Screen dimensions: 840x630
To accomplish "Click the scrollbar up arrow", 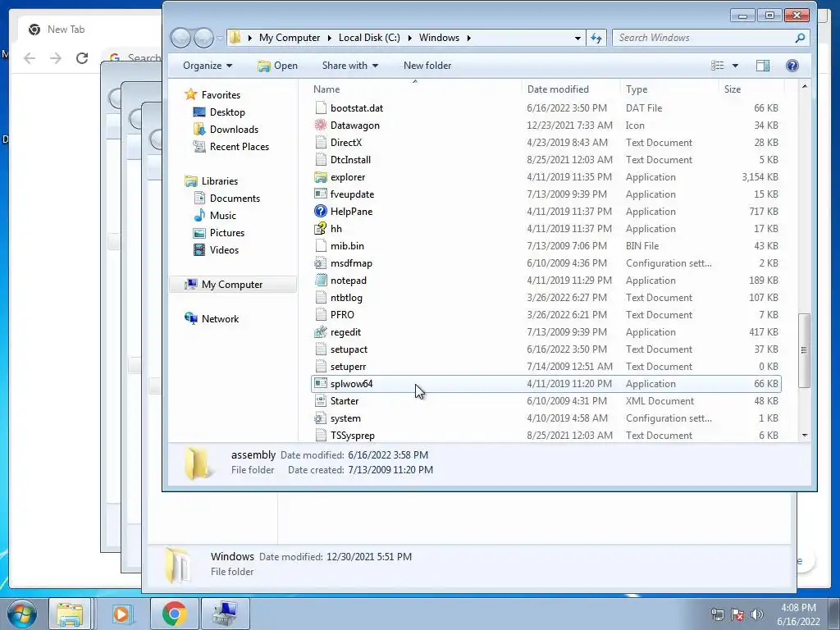I will tap(804, 86).
